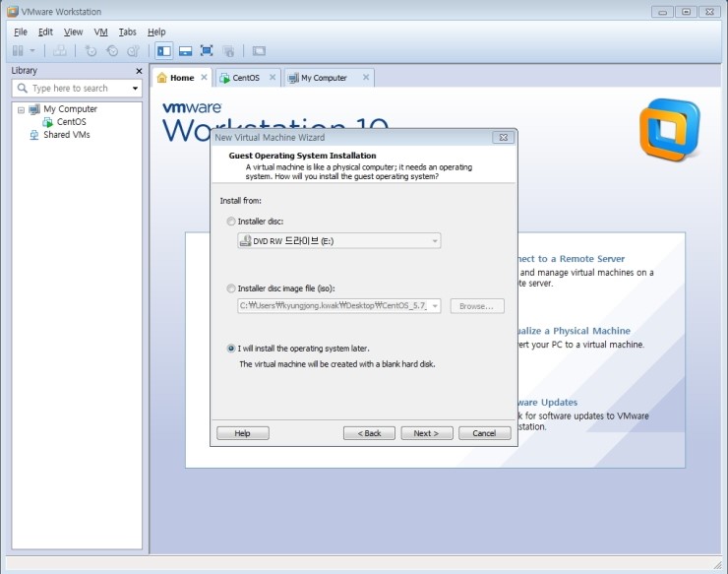Select My Computer in the library tree

70,108
